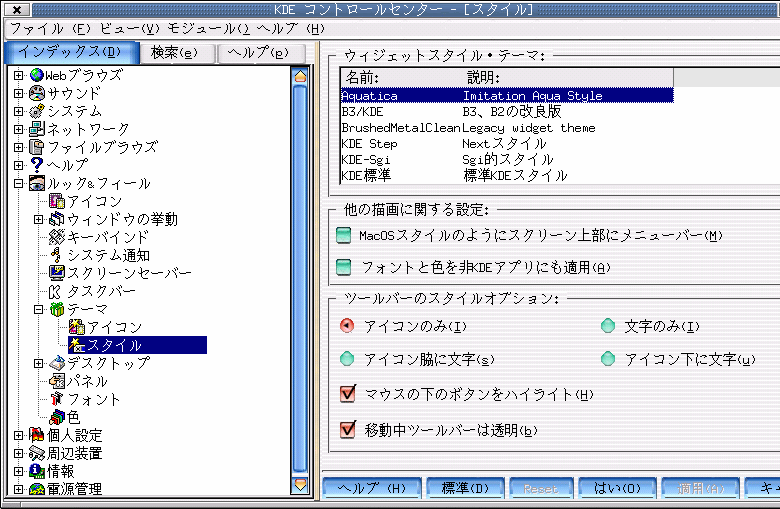
Task: Uncheck transparent toolbar when moving checkbox
Action: tap(348, 429)
